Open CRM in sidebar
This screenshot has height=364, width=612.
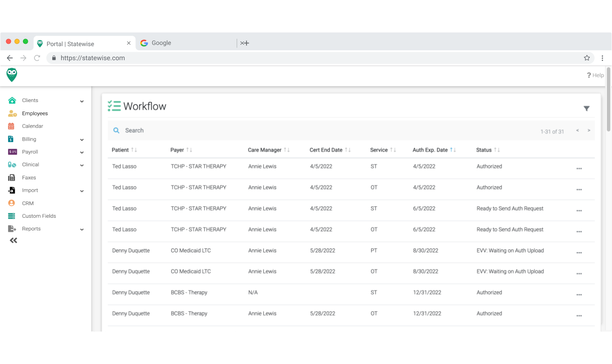pyautogui.click(x=28, y=203)
